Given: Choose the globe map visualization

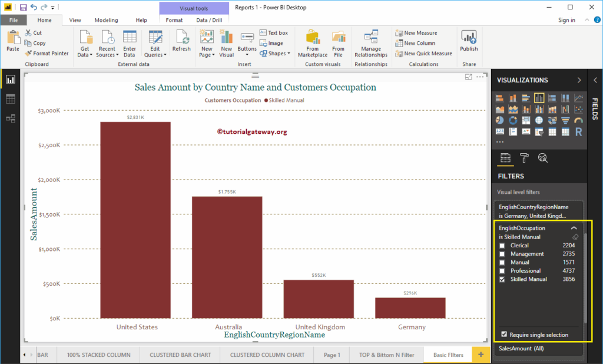Looking at the screenshot, I should point(539,120).
